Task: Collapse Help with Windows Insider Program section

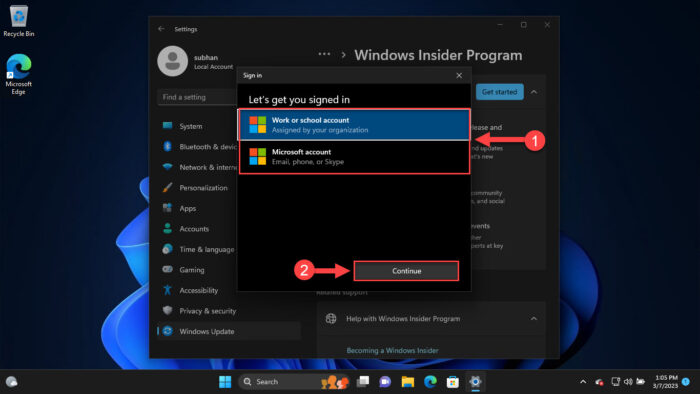Action: pyautogui.click(x=533, y=319)
